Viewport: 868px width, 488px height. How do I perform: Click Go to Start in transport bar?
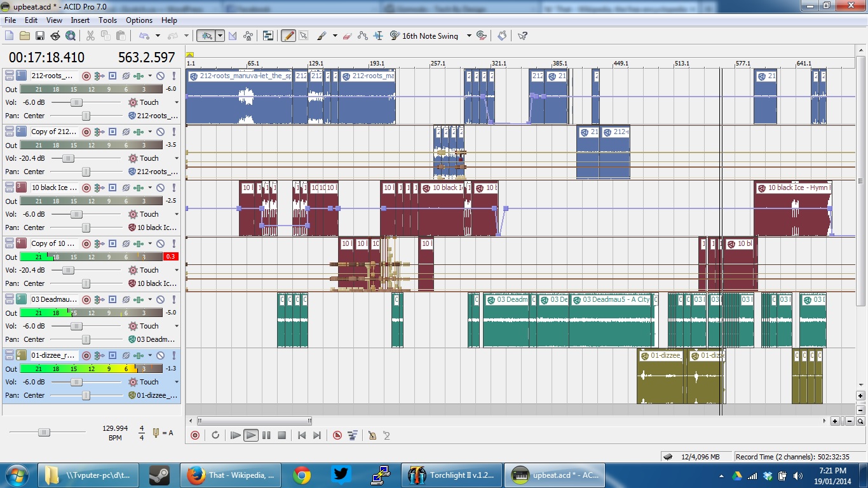point(302,435)
